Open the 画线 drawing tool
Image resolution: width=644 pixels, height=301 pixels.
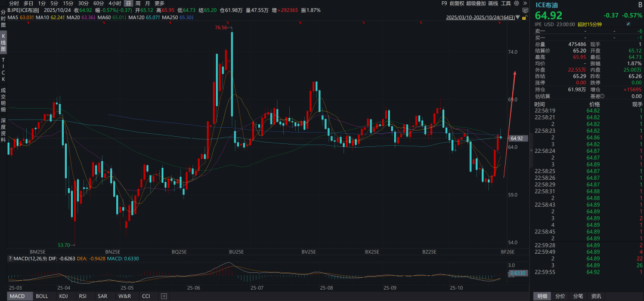pyautogui.click(x=493, y=3)
